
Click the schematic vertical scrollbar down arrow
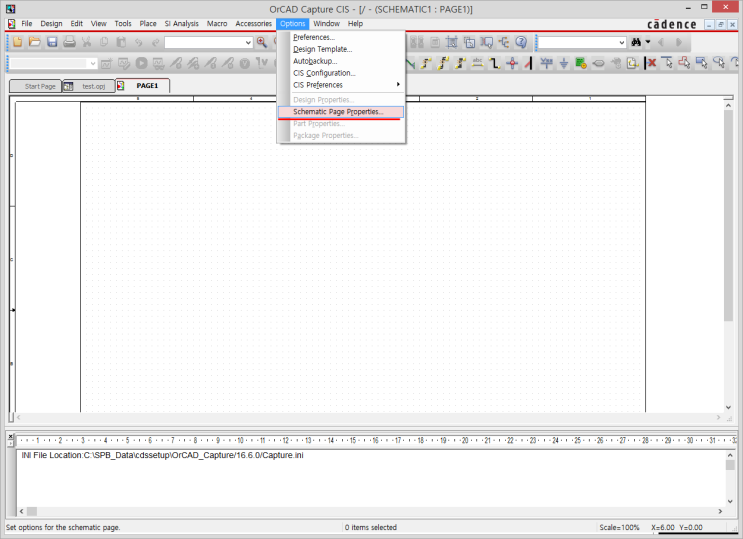(x=728, y=407)
